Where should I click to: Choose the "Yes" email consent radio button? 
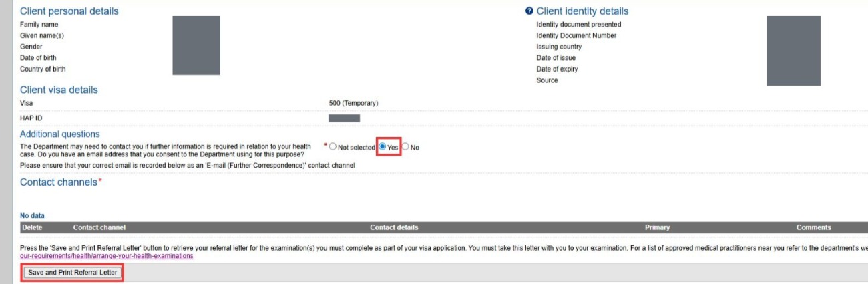coord(383,147)
